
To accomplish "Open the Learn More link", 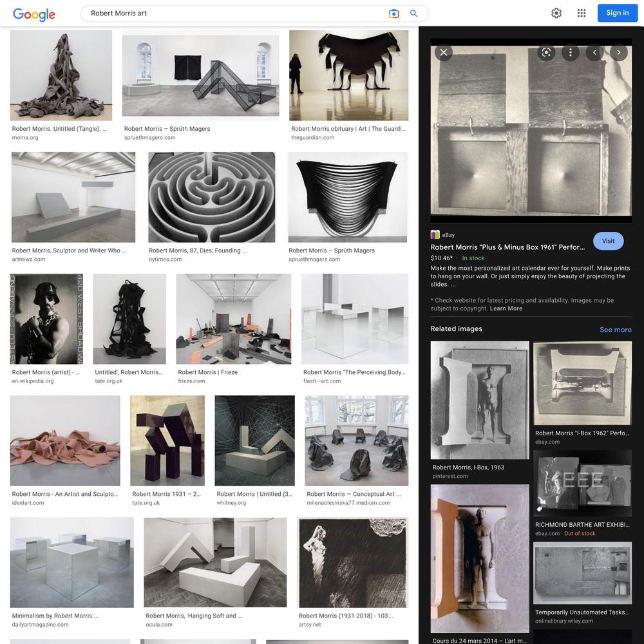I will pyautogui.click(x=506, y=308).
